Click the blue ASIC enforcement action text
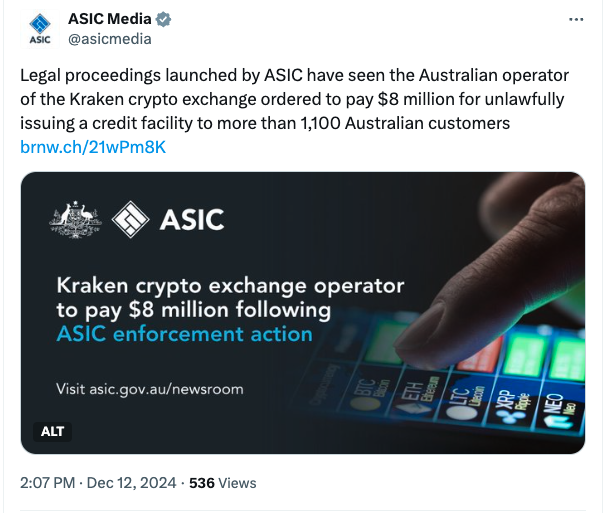Viewport: 605px width, 513px height. point(184,333)
